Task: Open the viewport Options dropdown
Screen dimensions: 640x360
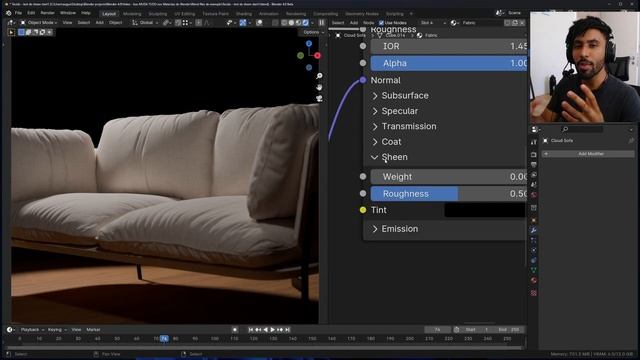Action: [x=313, y=32]
